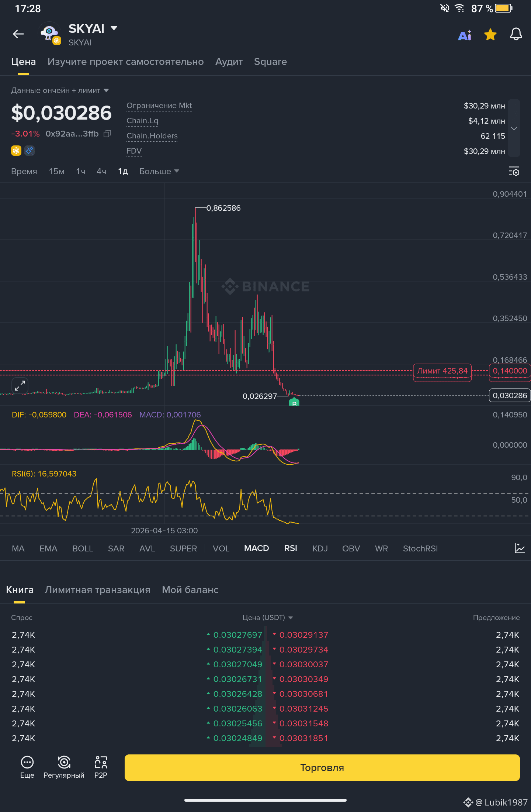Toggle StochRSI indicator
The height and width of the screenshot is (812, 531).
pyautogui.click(x=420, y=548)
